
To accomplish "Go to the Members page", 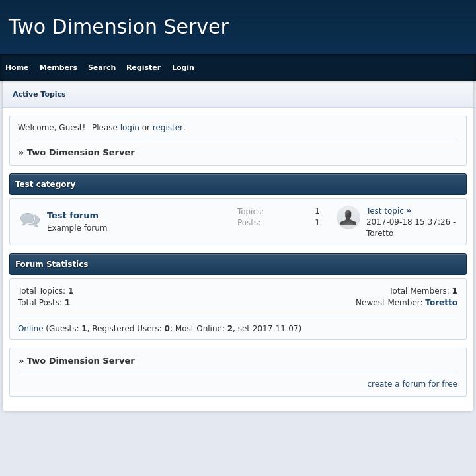I will point(58,67).
